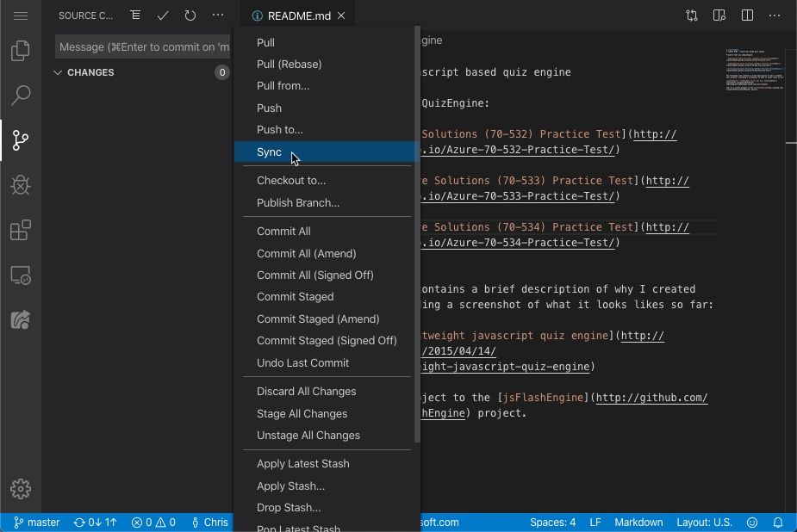Click the master branch status item
Image resolution: width=797 pixels, height=532 pixels.
click(x=36, y=523)
